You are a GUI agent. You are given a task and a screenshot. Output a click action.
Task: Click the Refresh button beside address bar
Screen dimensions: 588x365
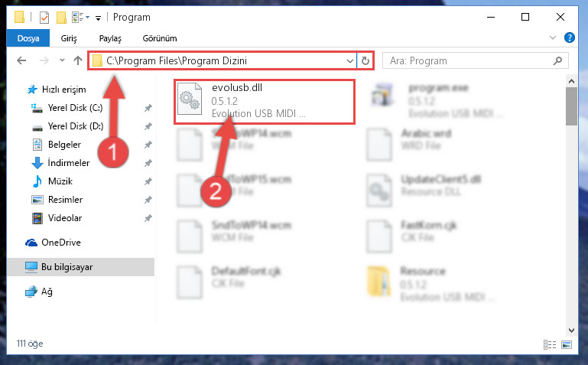point(365,60)
